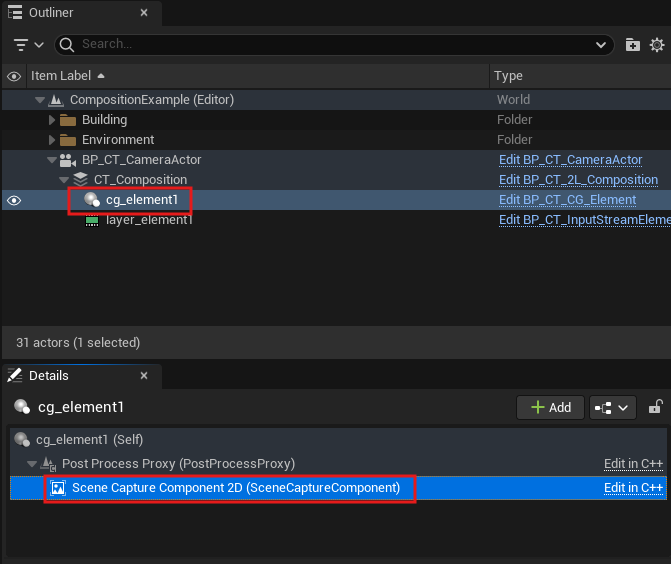Click the Scene Capture Component 2D icon

[58, 488]
